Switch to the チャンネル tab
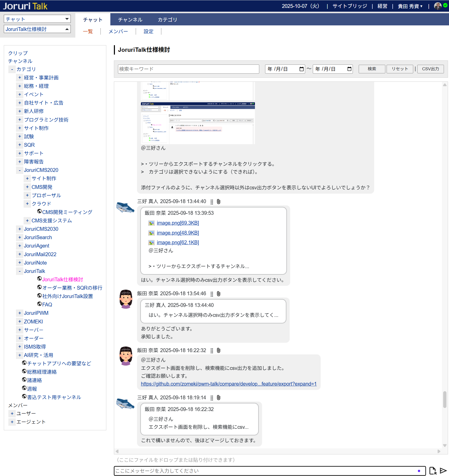449x476 pixels. coord(130,20)
